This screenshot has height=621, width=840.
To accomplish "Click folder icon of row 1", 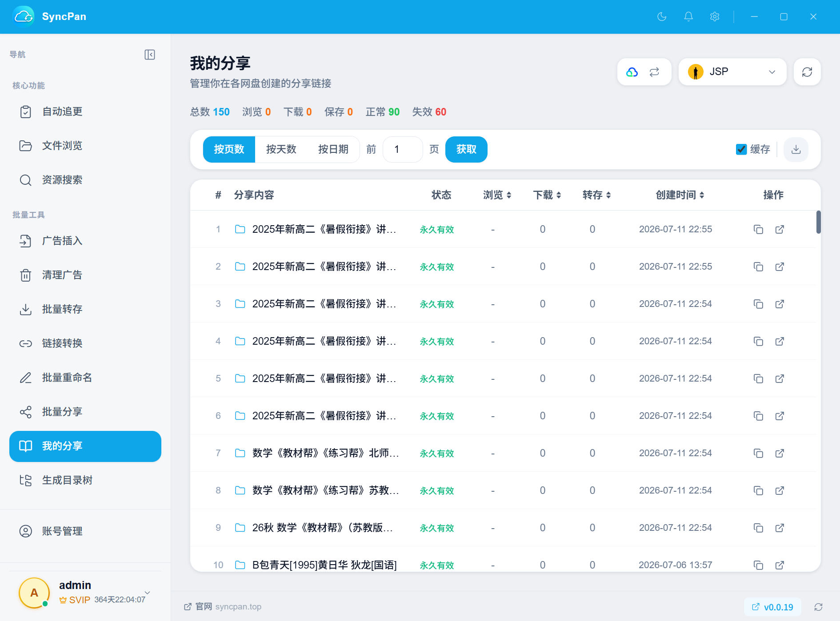I will click(240, 229).
